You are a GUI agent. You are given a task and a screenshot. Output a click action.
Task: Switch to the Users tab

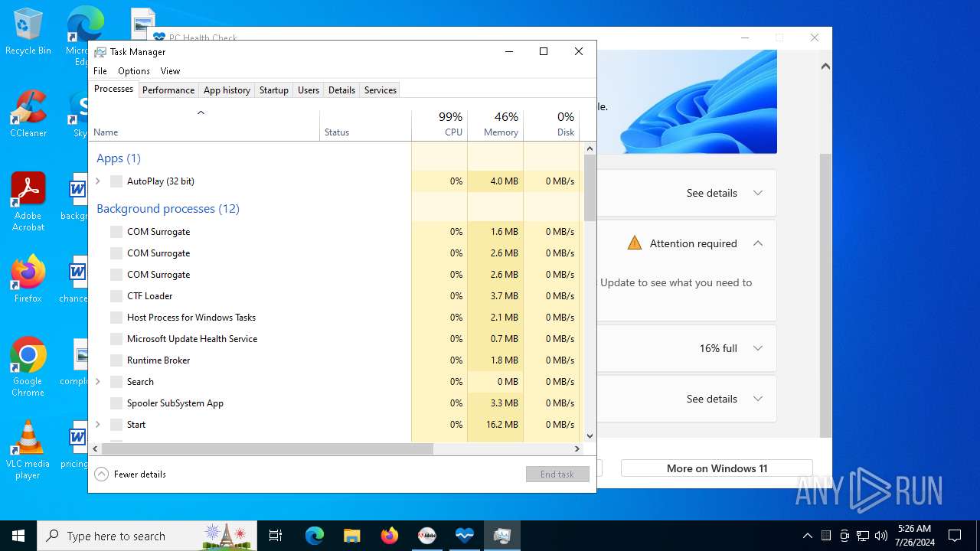point(309,90)
